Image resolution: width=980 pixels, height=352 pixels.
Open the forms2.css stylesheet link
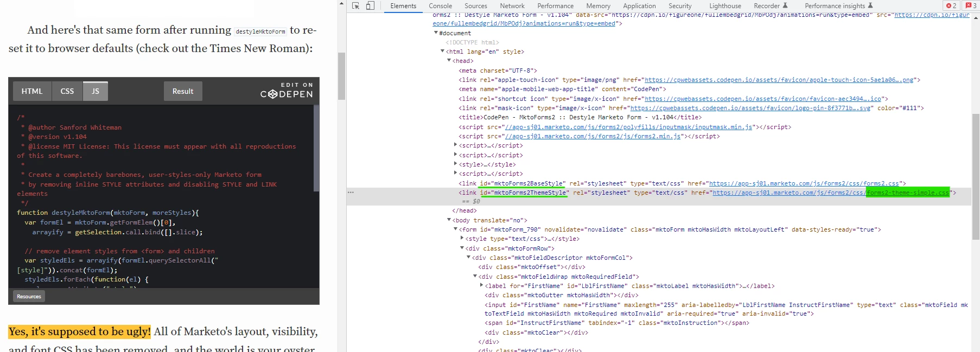point(804,183)
